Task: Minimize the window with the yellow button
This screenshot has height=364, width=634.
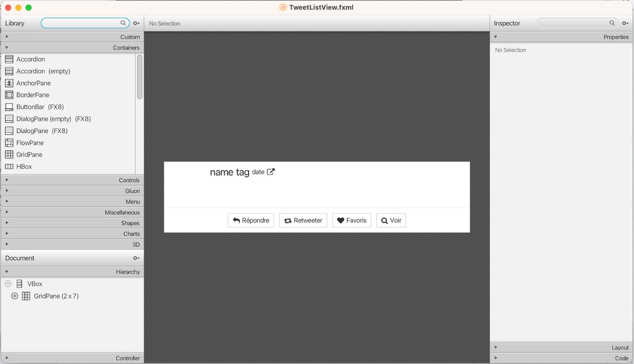Action: 18,7
